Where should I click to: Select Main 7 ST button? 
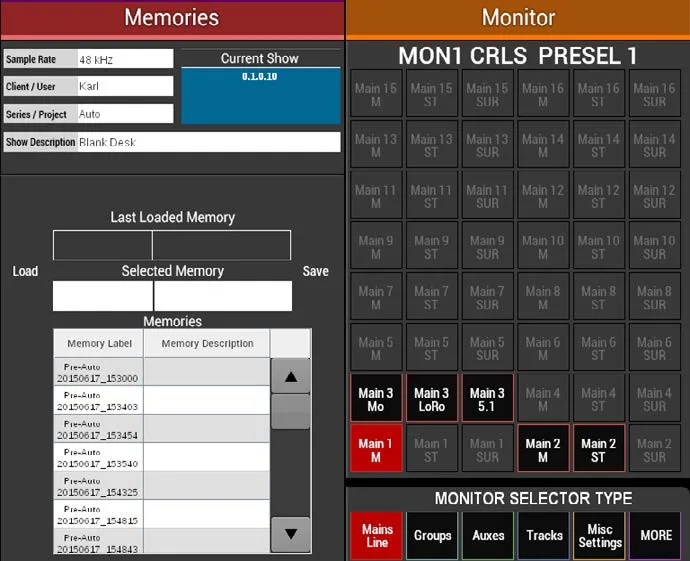coord(432,296)
